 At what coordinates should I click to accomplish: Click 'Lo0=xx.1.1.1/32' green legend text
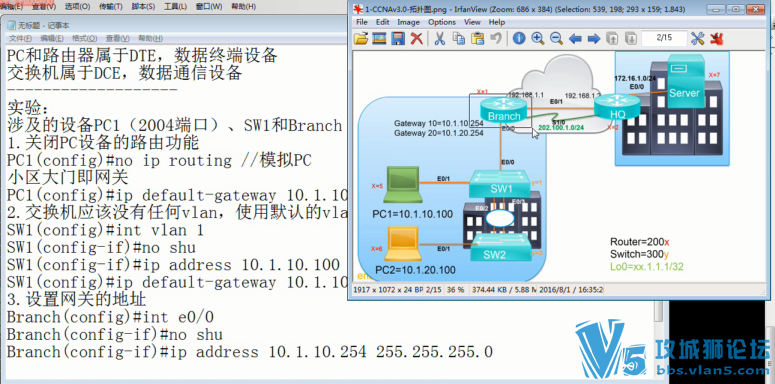coord(647,267)
